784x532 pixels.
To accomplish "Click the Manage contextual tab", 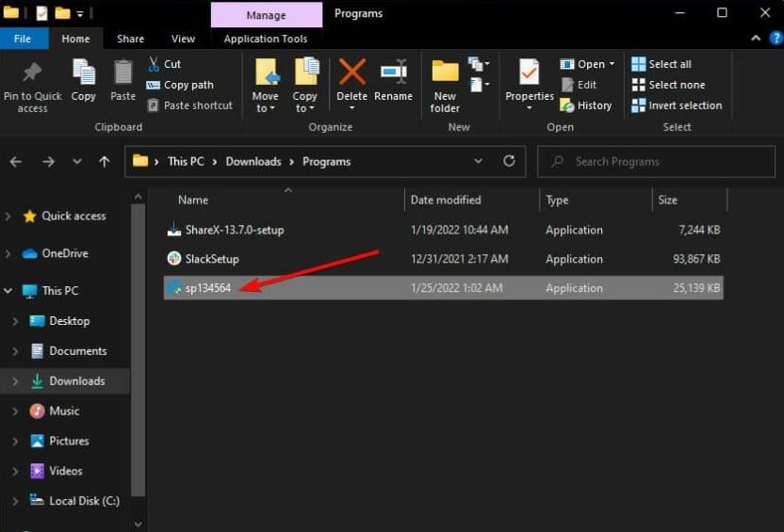I will [267, 15].
